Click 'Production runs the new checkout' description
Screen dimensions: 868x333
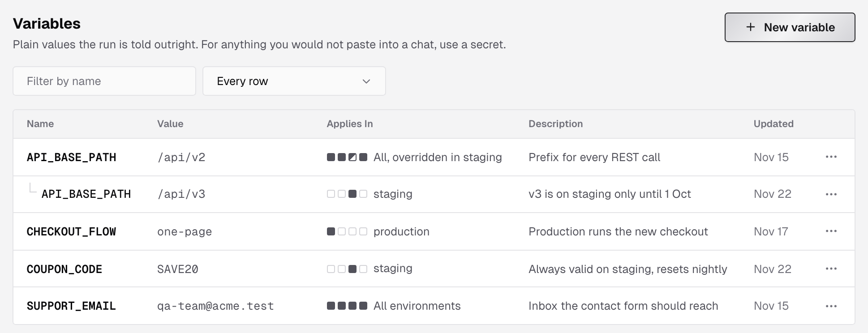[x=618, y=231]
